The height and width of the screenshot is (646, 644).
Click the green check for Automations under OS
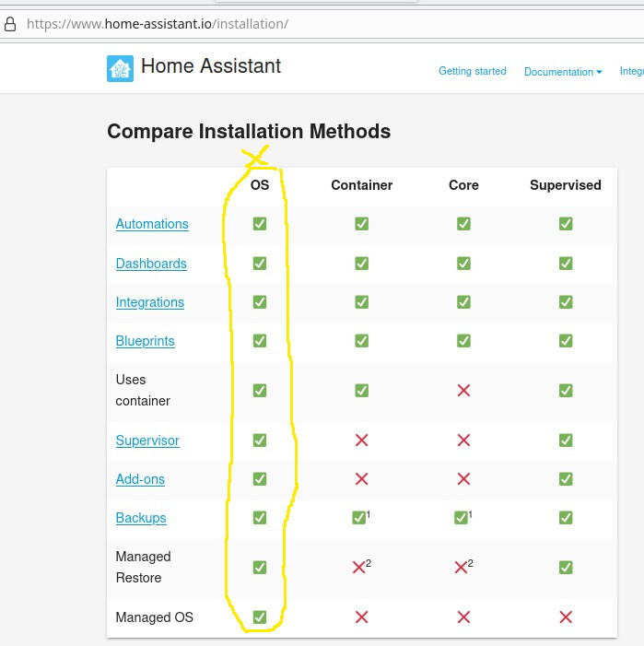pyautogui.click(x=260, y=224)
